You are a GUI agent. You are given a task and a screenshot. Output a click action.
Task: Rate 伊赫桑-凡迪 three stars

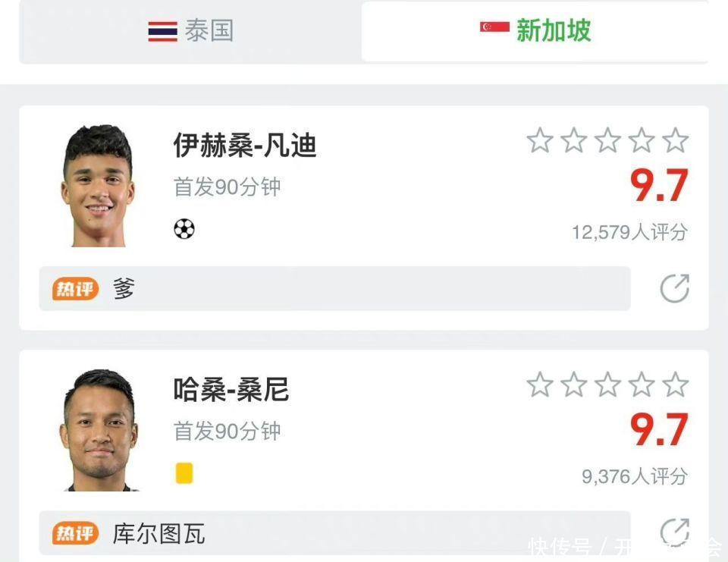click(x=607, y=140)
